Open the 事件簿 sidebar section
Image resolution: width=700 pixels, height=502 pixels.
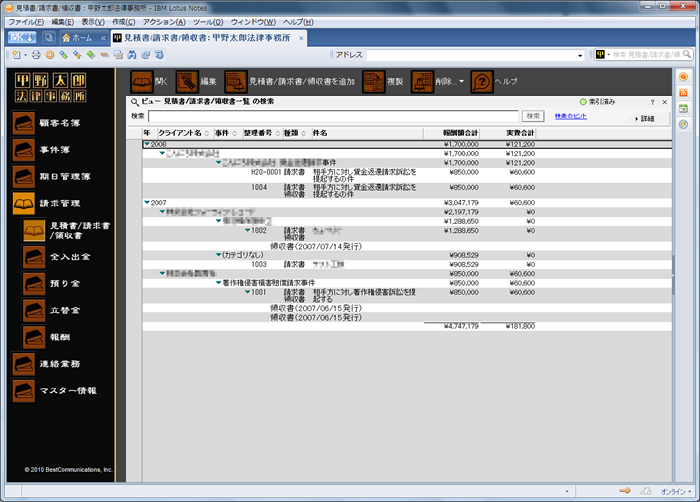pyautogui.click(x=42, y=150)
